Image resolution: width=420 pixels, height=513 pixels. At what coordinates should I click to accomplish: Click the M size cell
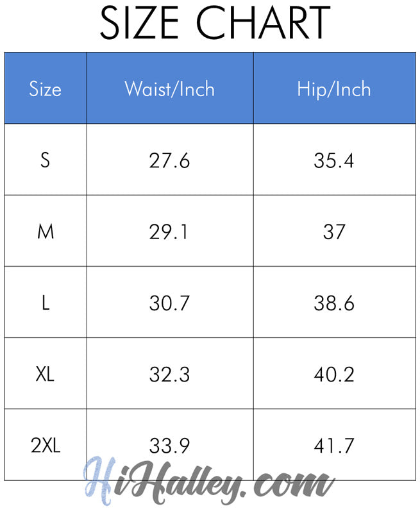(x=46, y=231)
